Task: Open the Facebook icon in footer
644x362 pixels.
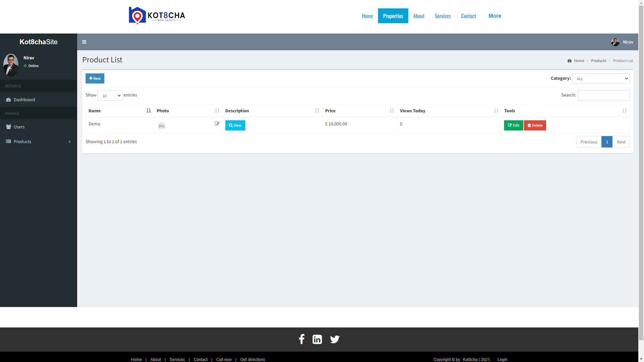Action: (x=302, y=339)
